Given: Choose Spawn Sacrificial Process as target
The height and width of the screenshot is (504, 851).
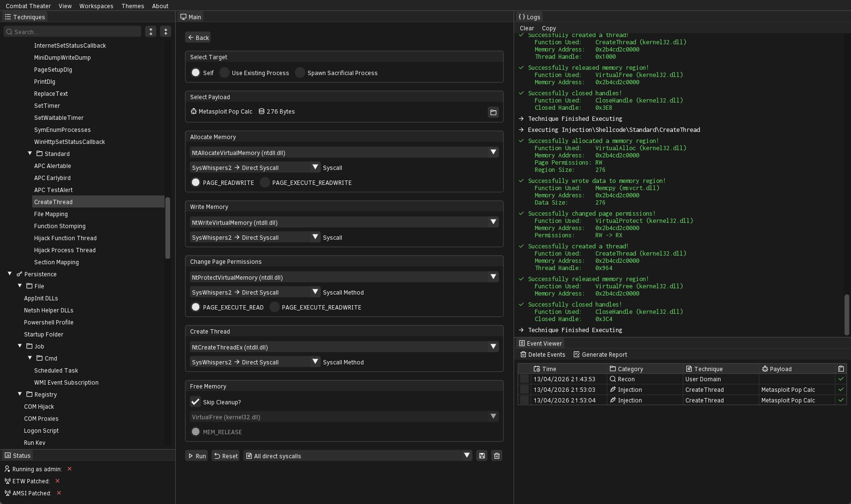Looking at the screenshot, I should pos(299,73).
